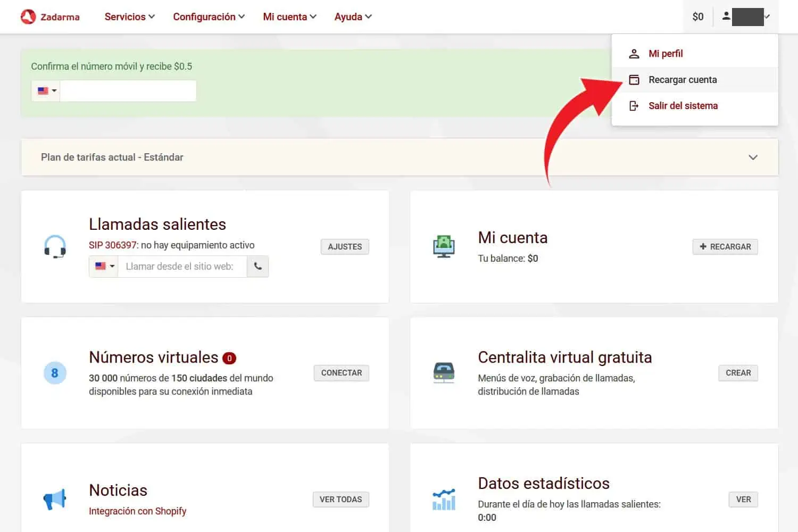Open the SIP 306397 link
This screenshot has height=532, width=798.
click(x=113, y=245)
